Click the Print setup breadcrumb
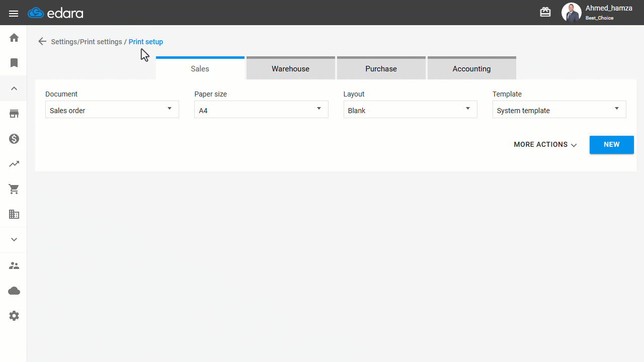Image resolution: width=644 pixels, height=362 pixels. point(146,42)
